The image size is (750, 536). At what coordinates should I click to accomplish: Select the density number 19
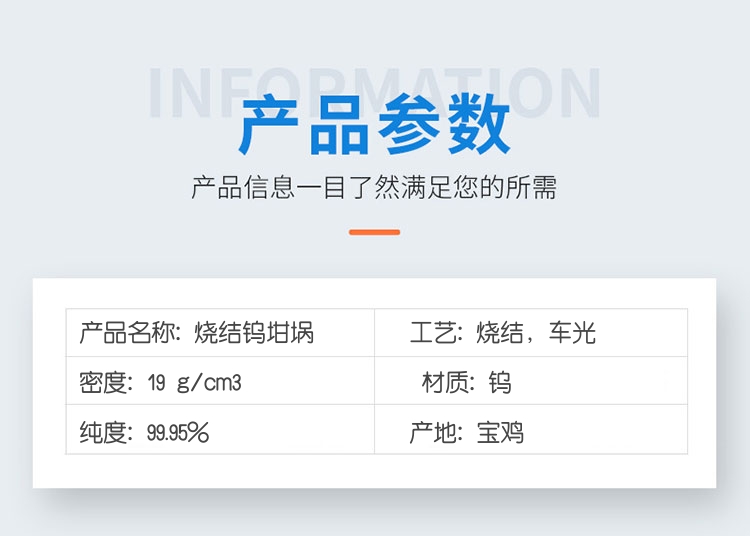[x=156, y=382]
